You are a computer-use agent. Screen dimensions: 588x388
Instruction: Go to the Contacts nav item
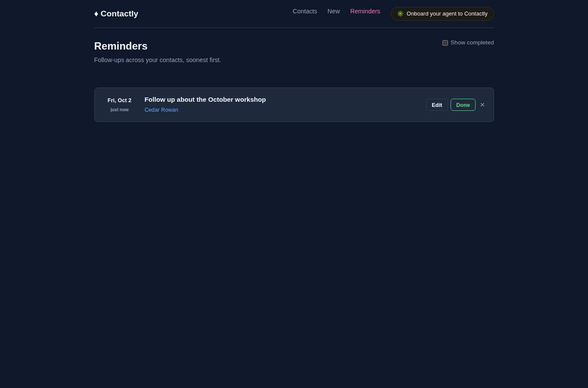pos(305,11)
